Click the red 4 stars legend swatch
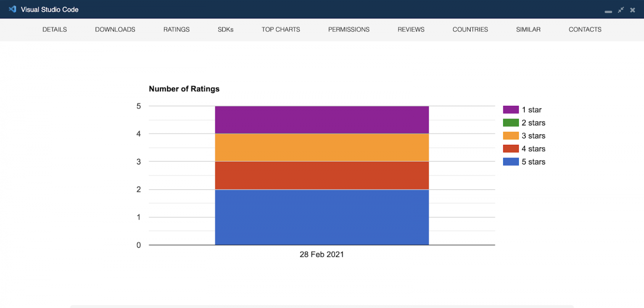Screen dimensions: 644x308 click(511, 148)
